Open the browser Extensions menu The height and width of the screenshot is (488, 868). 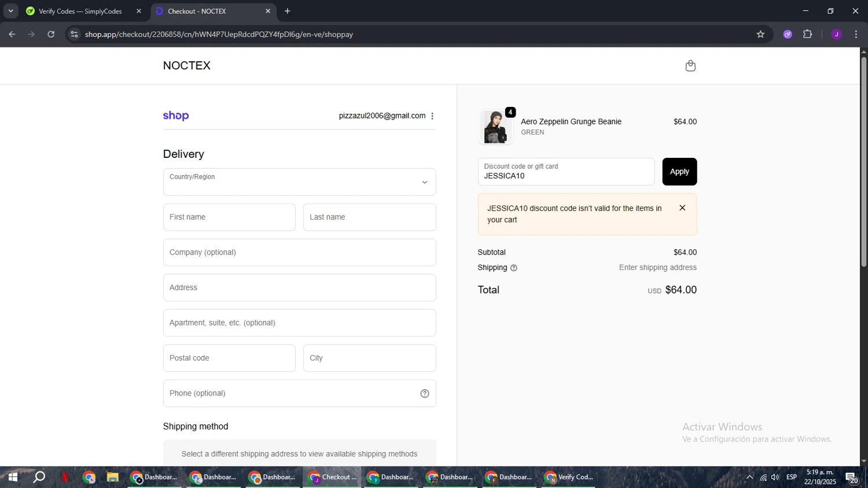808,34
